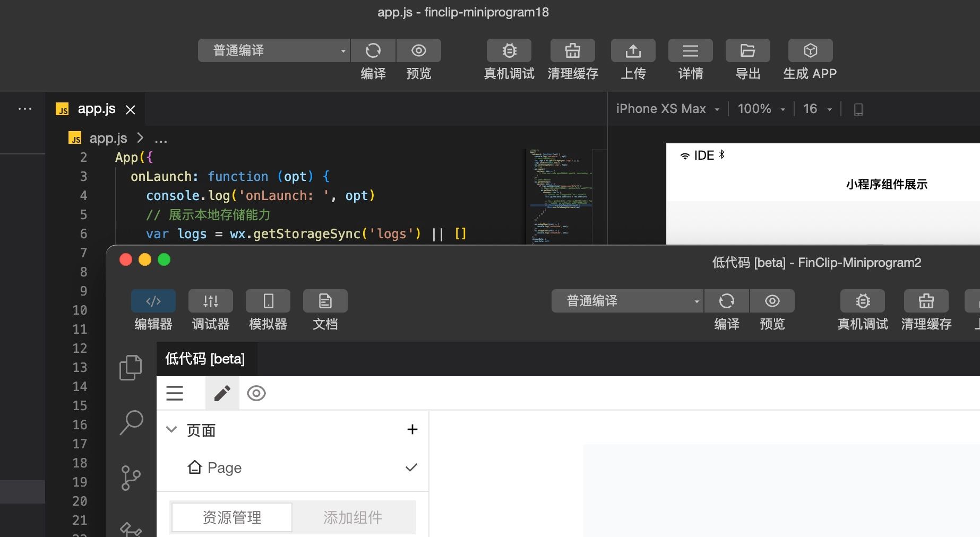Screen dimensions: 980x537
Task: Toggle the simulator panel button
Action: (x=268, y=301)
